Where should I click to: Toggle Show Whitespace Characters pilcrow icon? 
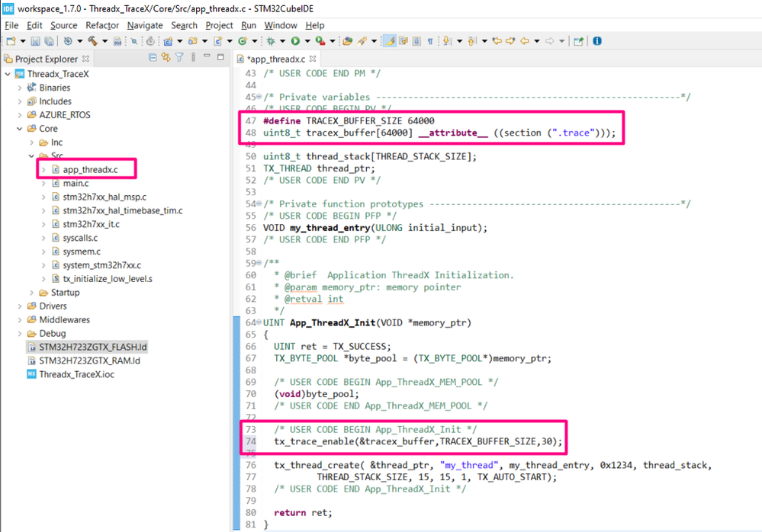click(430, 41)
